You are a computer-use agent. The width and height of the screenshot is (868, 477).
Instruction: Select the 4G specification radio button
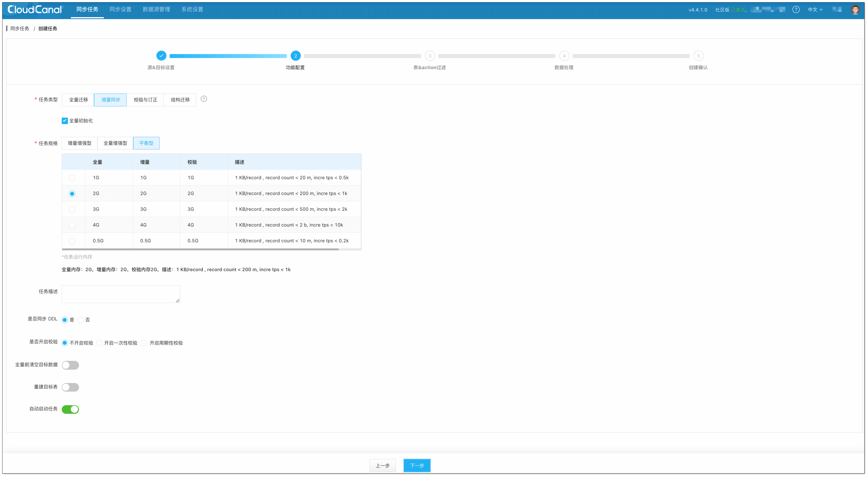72,225
